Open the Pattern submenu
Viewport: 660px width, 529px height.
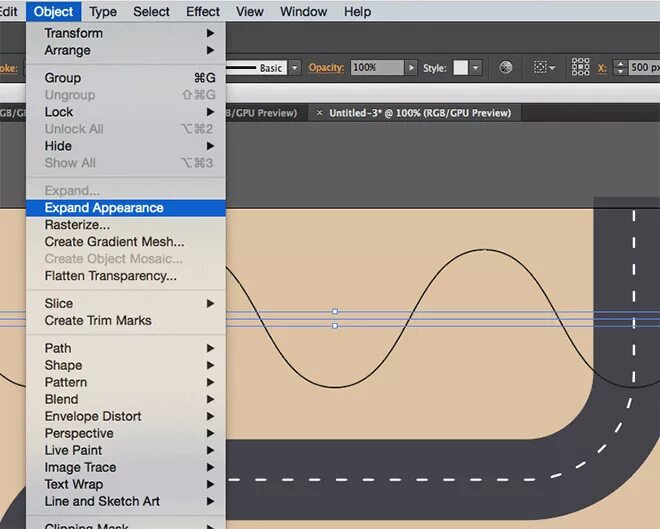126,383
